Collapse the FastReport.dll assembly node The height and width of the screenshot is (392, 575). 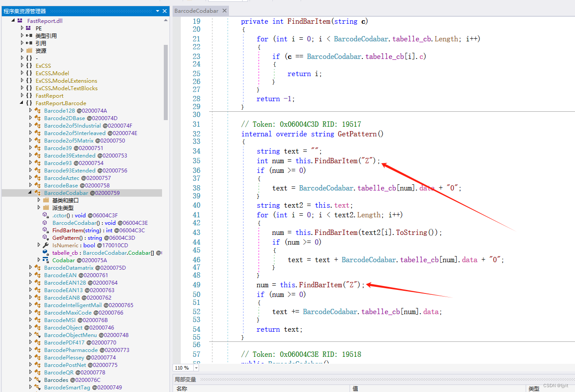click(13, 21)
